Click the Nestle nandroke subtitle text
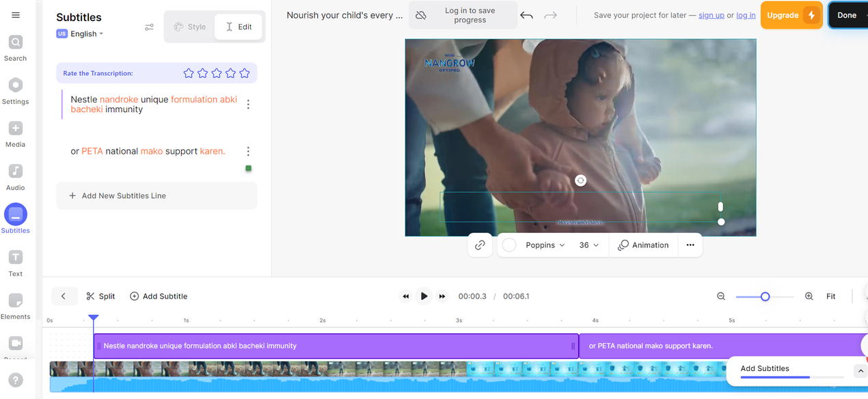The image size is (868, 399). pos(154,104)
